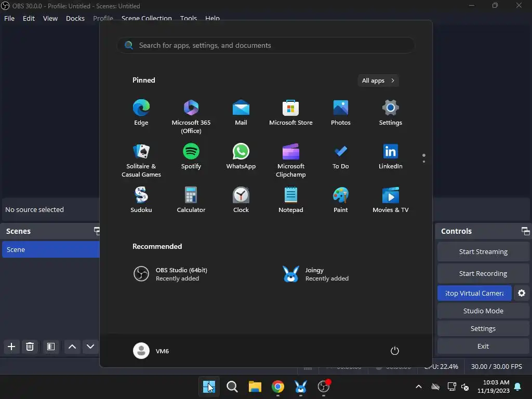Image resolution: width=532 pixels, height=399 pixels.
Task: Open the Mail app
Action: tap(241, 113)
